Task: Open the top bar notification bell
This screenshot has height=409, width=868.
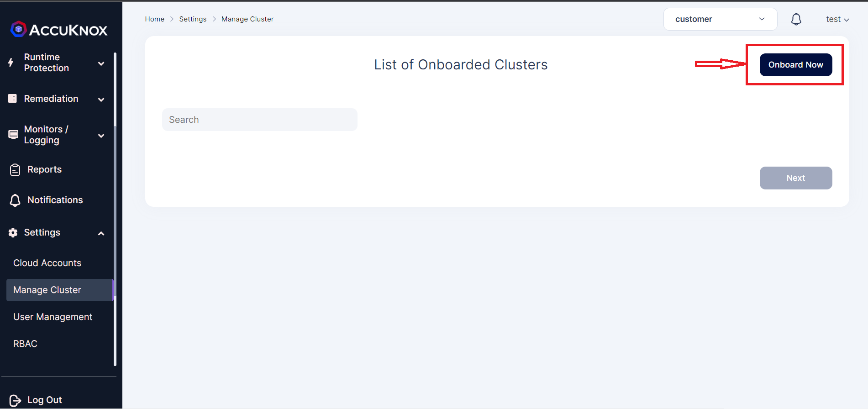Action: (x=796, y=19)
